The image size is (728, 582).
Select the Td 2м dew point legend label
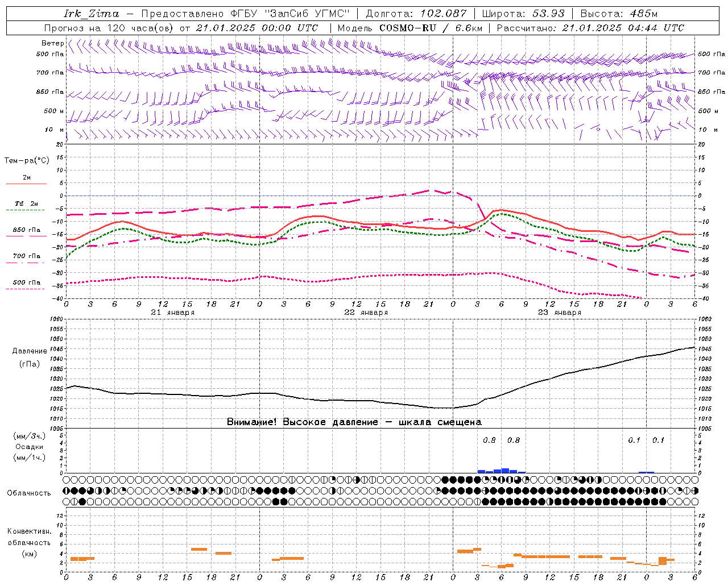click(27, 203)
